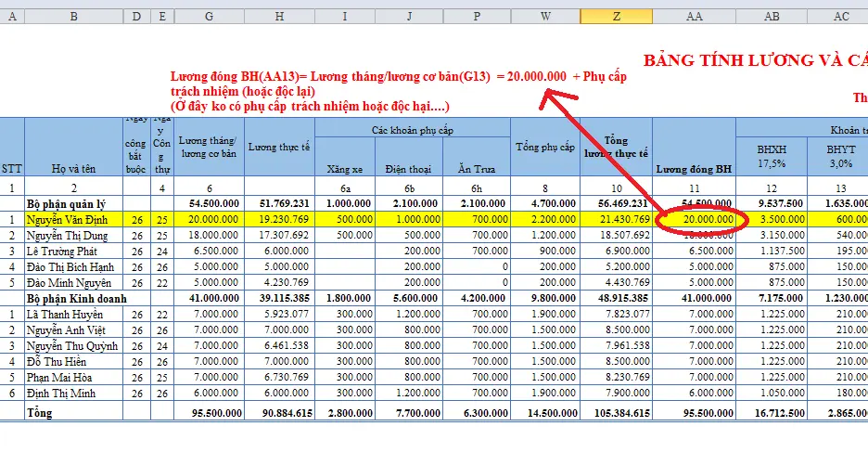Click the Họ và tên header cell
Viewport: 868px width, 465px height.
73,147
